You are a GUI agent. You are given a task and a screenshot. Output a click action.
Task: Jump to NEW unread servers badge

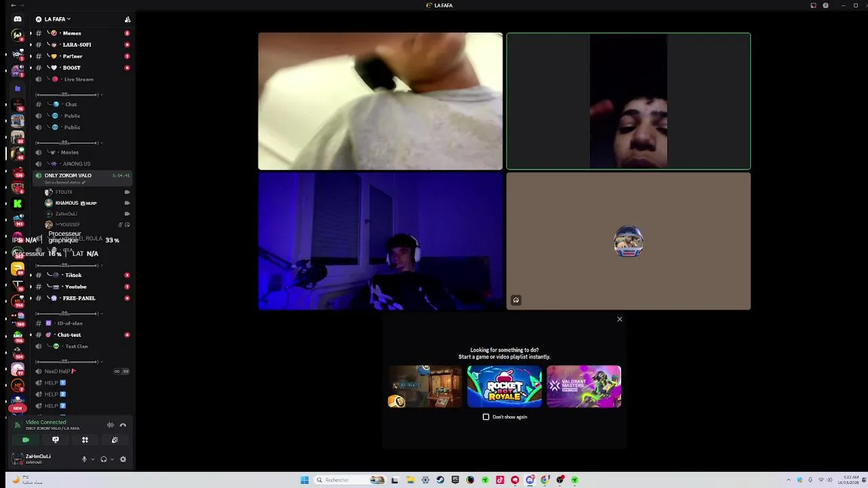pos(18,408)
